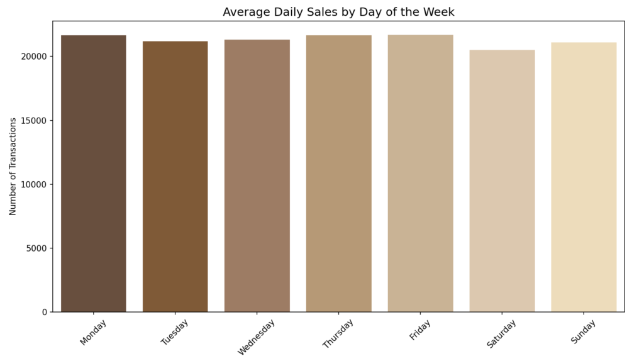644x356 pixels.
Task: Select the Thursday bar in the chart
Action: pos(338,174)
